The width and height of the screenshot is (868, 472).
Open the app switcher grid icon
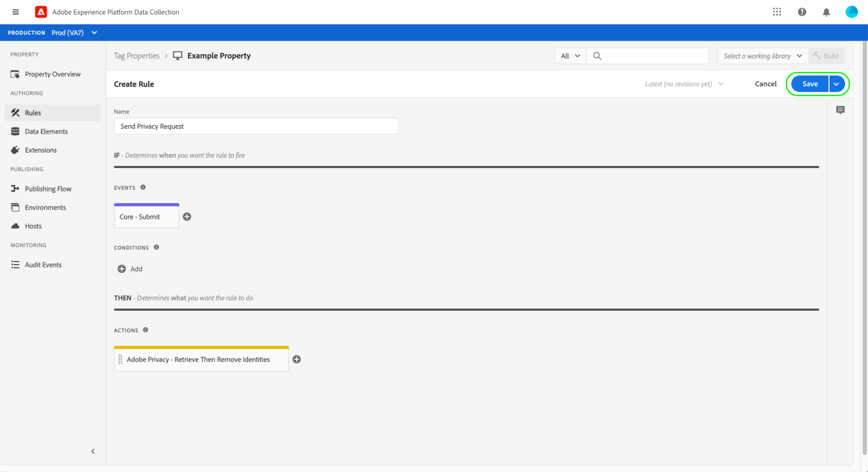coord(777,12)
